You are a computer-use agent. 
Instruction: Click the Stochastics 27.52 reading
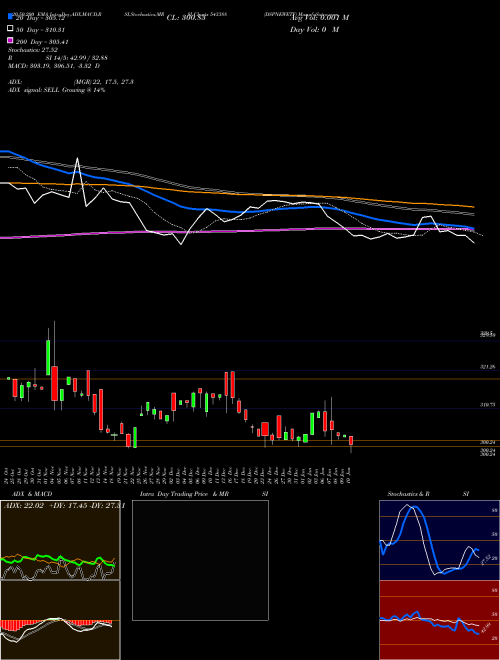pos(33,50)
